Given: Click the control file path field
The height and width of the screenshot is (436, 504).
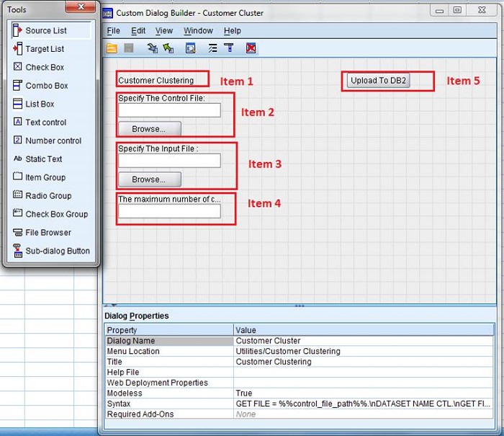Looking at the screenshot, I should pyautogui.click(x=169, y=110).
